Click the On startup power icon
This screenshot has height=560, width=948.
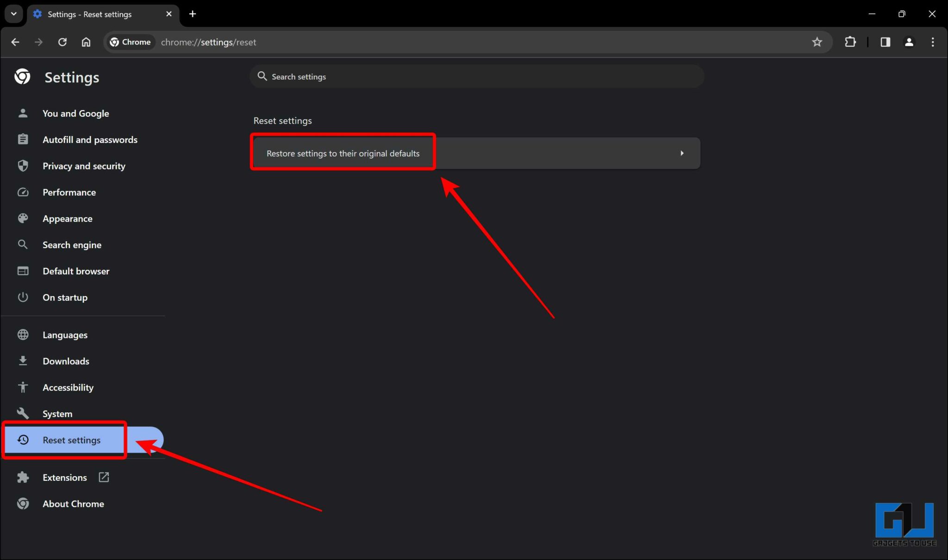click(x=23, y=297)
